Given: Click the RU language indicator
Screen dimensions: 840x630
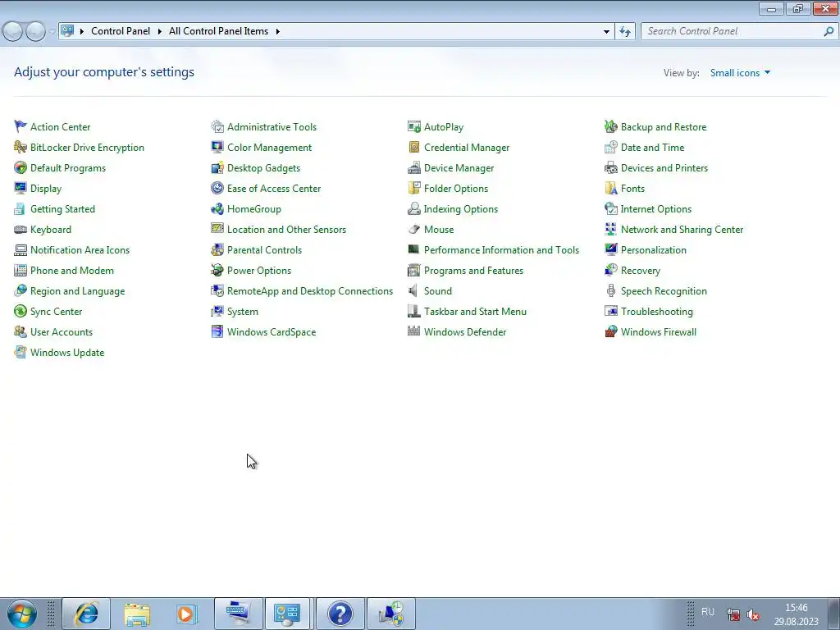Looking at the screenshot, I should 708,612.
